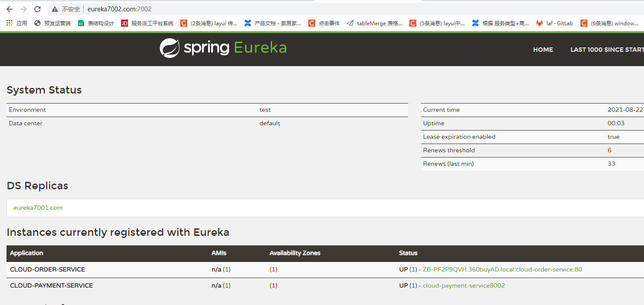Click the environment value 'test'
The height and width of the screenshot is (305, 644).
pos(265,110)
